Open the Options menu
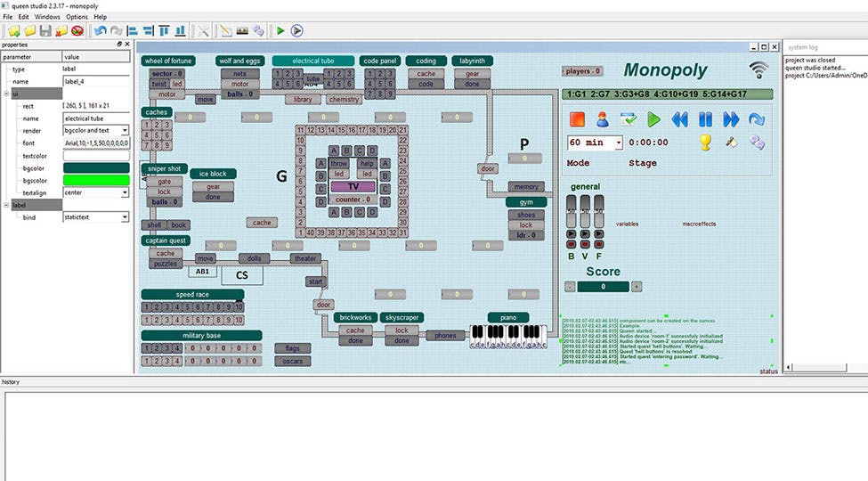The width and height of the screenshot is (868, 481). [77, 17]
